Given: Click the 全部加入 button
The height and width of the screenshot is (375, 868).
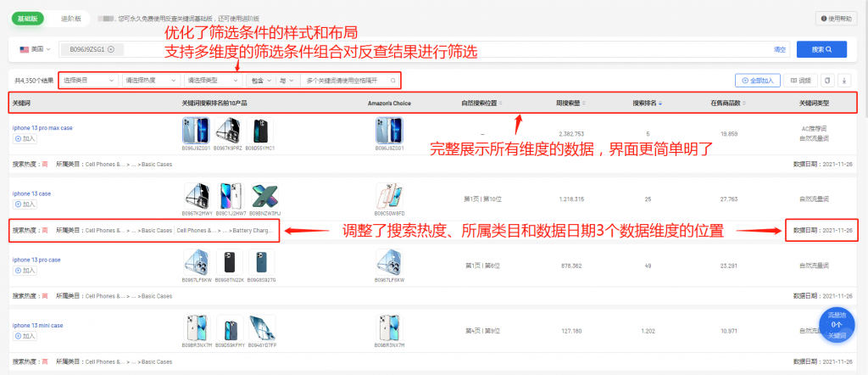Looking at the screenshot, I should pyautogui.click(x=758, y=81).
